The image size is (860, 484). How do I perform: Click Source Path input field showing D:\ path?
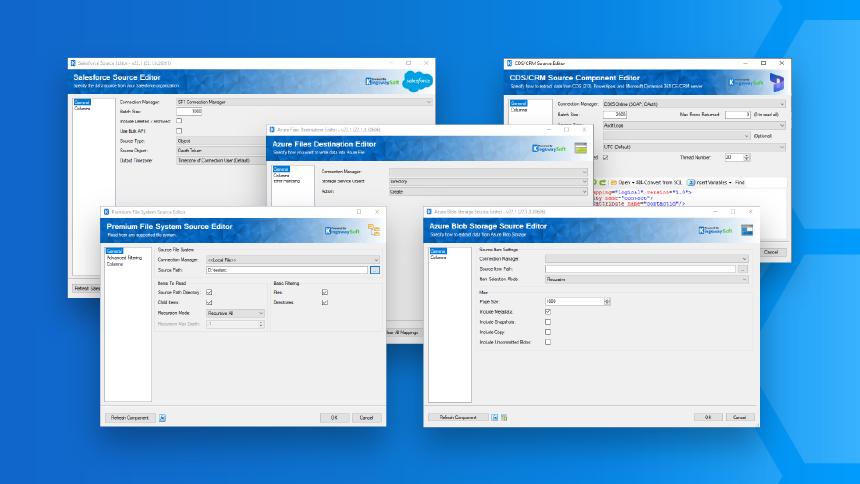click(x=287, y=271)
